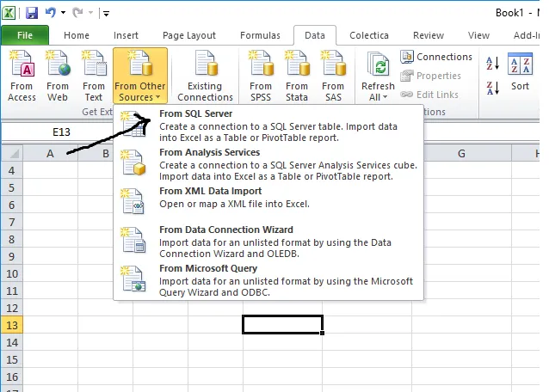The width and height of the screenshot is (549, 392).
Task: Click the From Access import icon
Action: (x=22, y=76)
